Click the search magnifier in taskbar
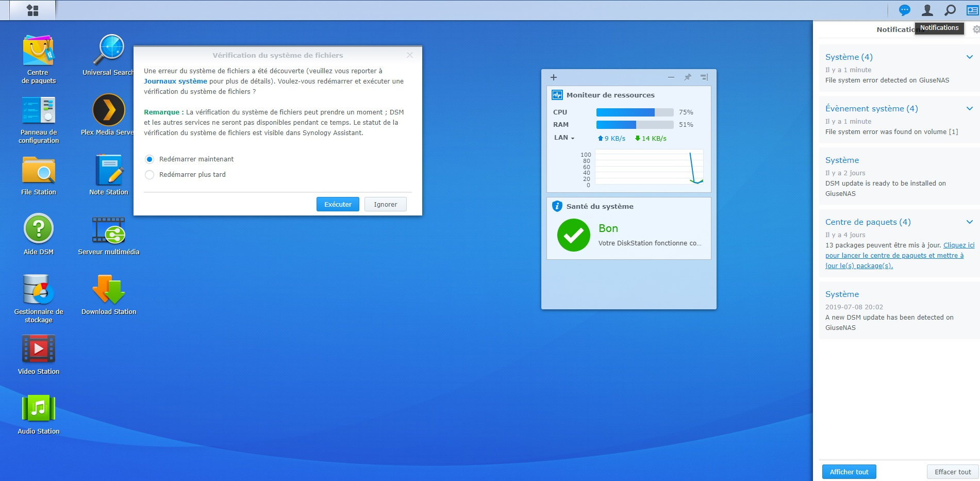The height and width of the screenshot is (481, 980). tap(950, 10)
